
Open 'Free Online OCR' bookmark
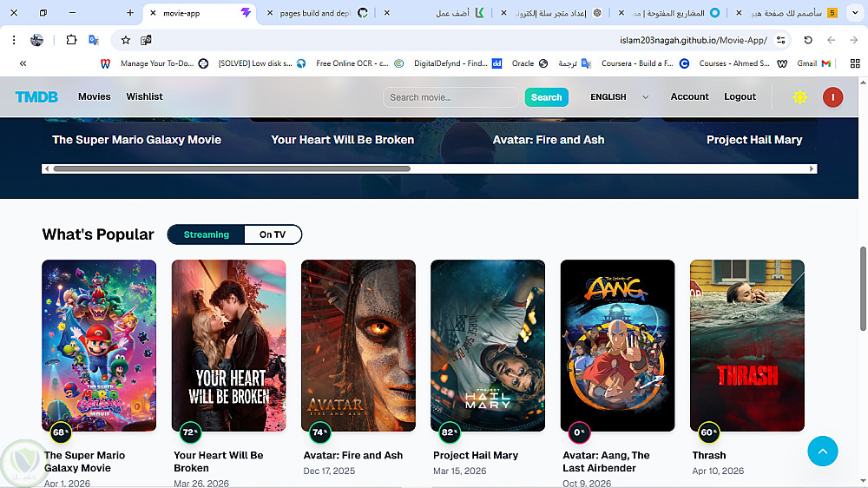(x=360, y=63)
